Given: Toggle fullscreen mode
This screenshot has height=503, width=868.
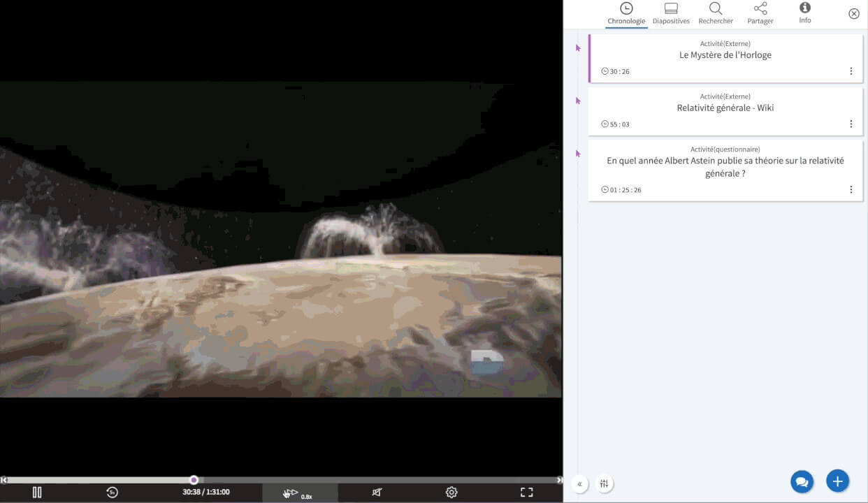Looking at the screenshot, I should [x=526, y=492].
